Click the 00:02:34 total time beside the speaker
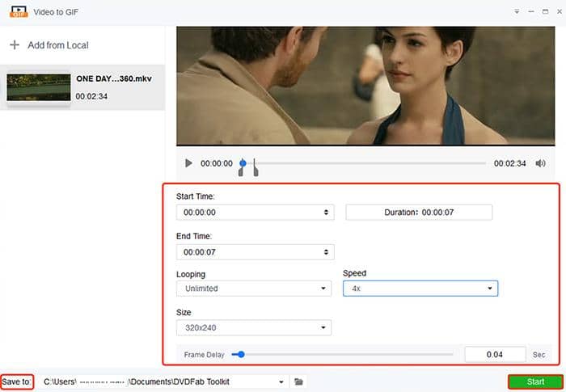The height and width of the screenshot is (392, 566). pyautogui.click(x=509, y=163)
